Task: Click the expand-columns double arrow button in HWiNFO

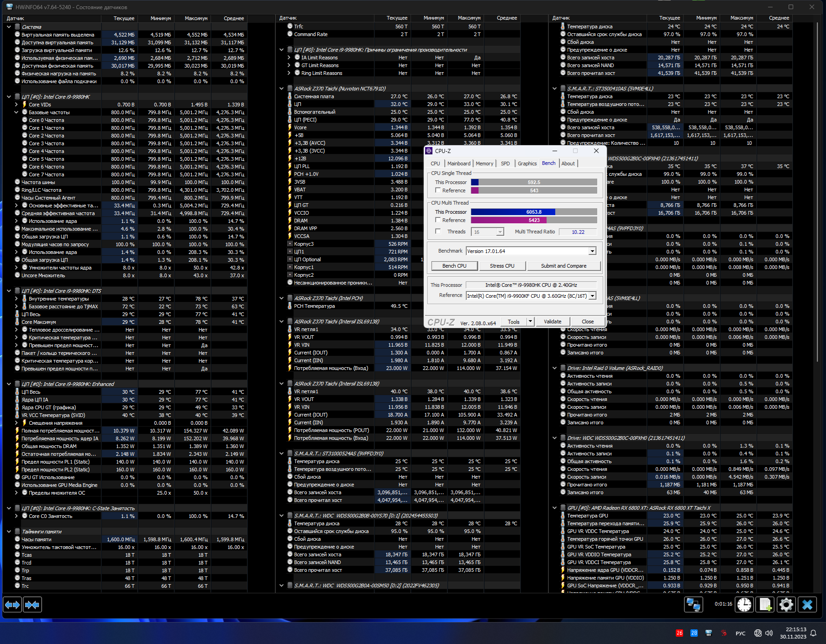Action: pyautogui.click(x=12, y=605)
